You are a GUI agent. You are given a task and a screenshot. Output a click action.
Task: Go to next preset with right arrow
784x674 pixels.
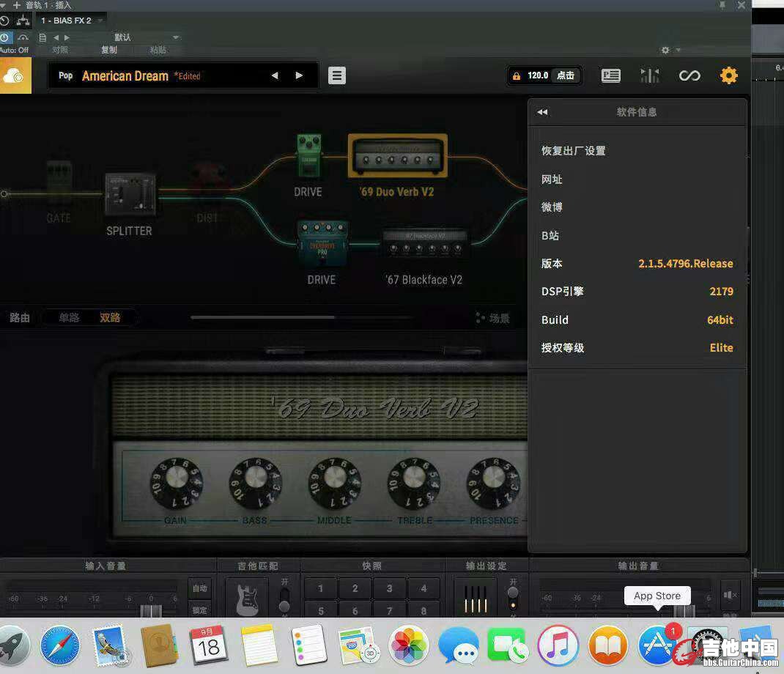click(x=299, y=75)
